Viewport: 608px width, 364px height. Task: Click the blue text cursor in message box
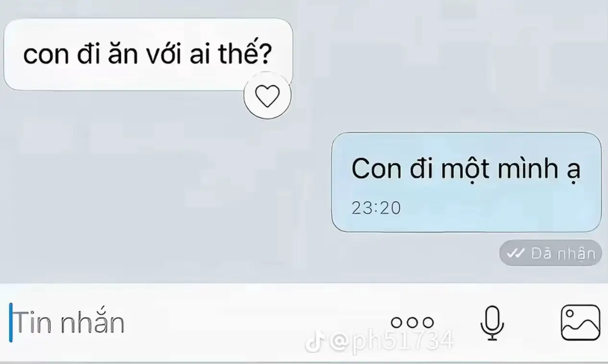tap(11, 323)
